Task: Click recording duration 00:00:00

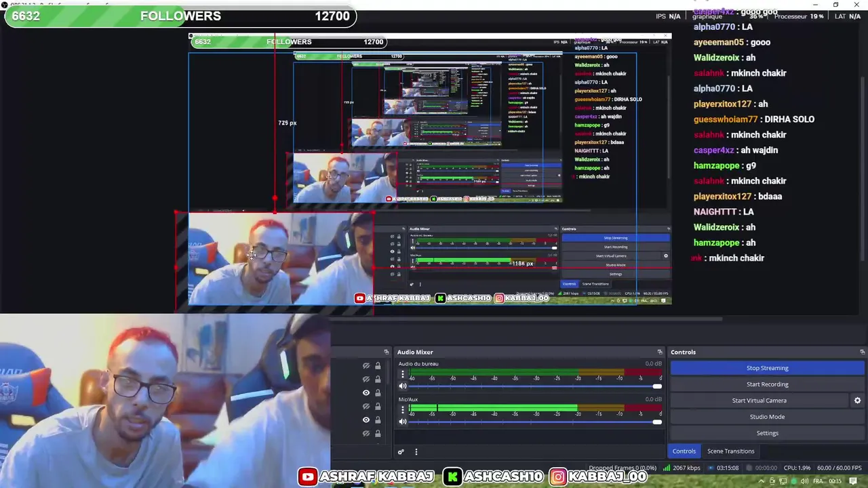Action: [x=762, y=468]
